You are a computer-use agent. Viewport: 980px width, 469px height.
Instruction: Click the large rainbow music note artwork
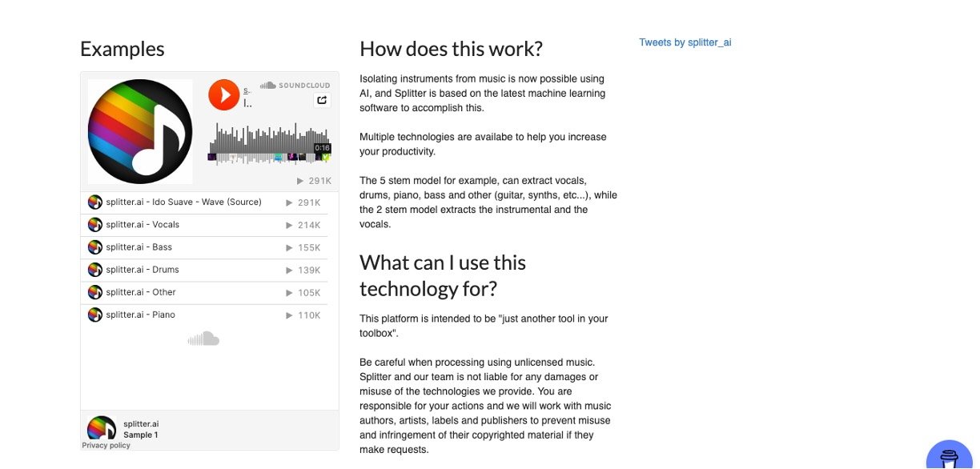140,132
